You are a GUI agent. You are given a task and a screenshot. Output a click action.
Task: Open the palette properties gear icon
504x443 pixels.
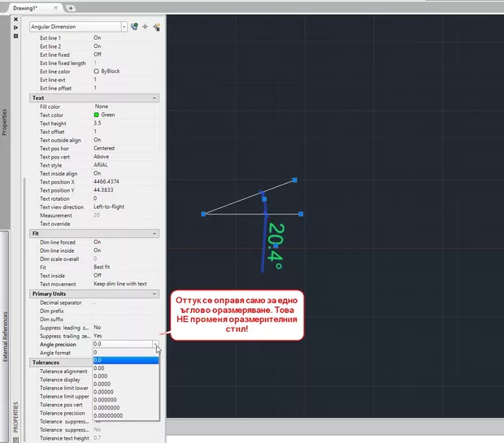click(x=16, y=37)
